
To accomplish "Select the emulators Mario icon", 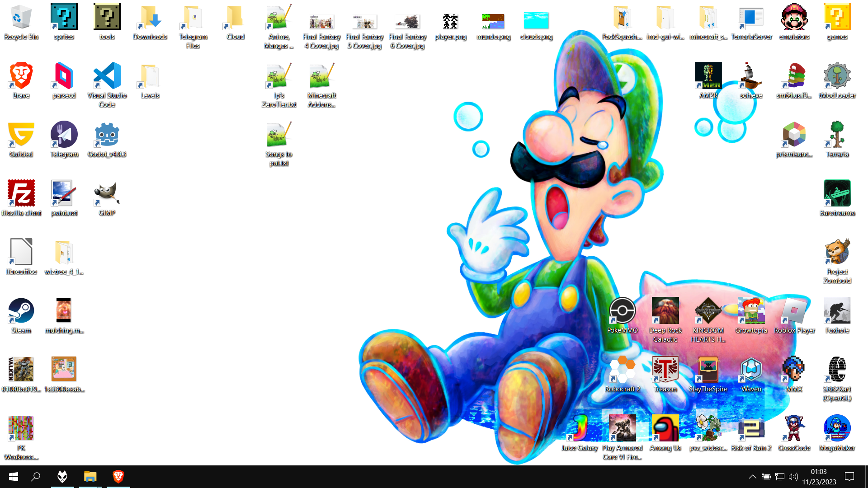I will point(794,22).
